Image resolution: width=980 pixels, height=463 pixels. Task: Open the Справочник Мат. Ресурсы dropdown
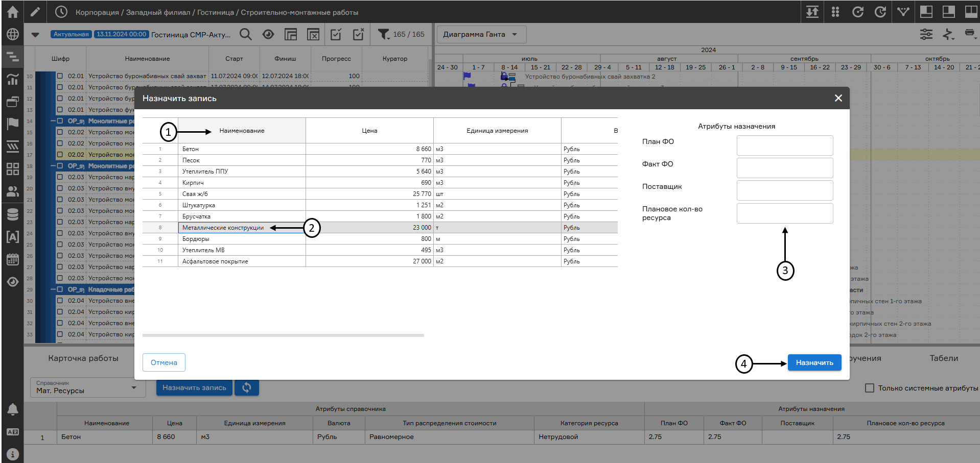click(x=87, y=387)
